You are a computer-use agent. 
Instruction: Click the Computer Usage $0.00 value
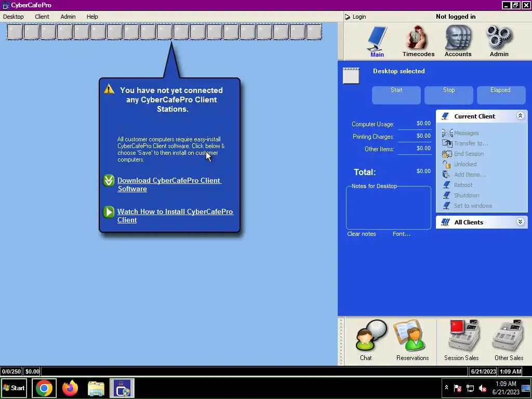coord(423,124)
